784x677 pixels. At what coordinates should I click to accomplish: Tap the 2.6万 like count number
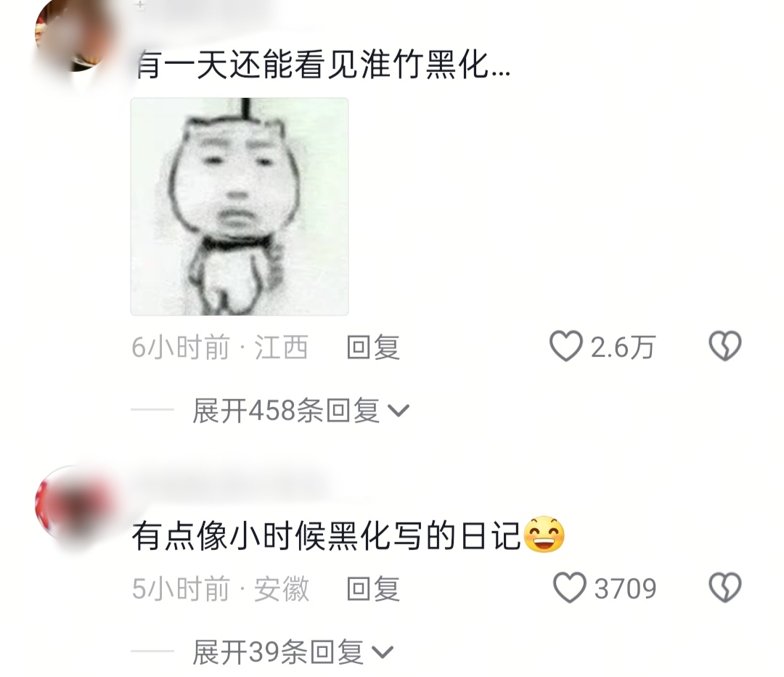pos(623,348)
